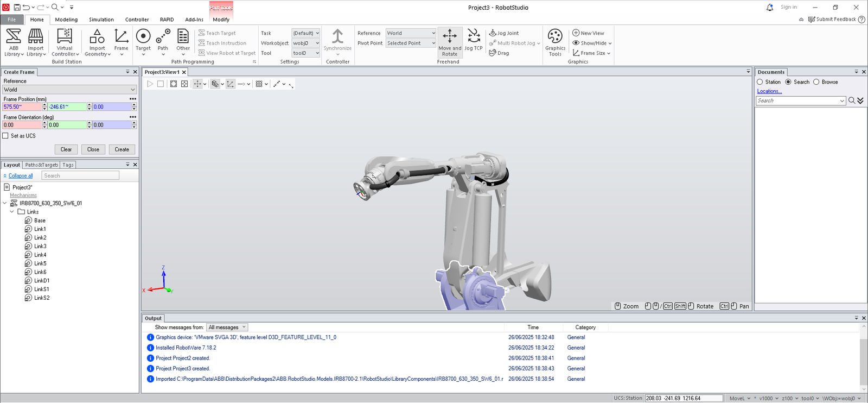The height and width of the screenshot is (403, 868).
Task: Open the Reference World dropdown in Create Frame
Action: 69,90
